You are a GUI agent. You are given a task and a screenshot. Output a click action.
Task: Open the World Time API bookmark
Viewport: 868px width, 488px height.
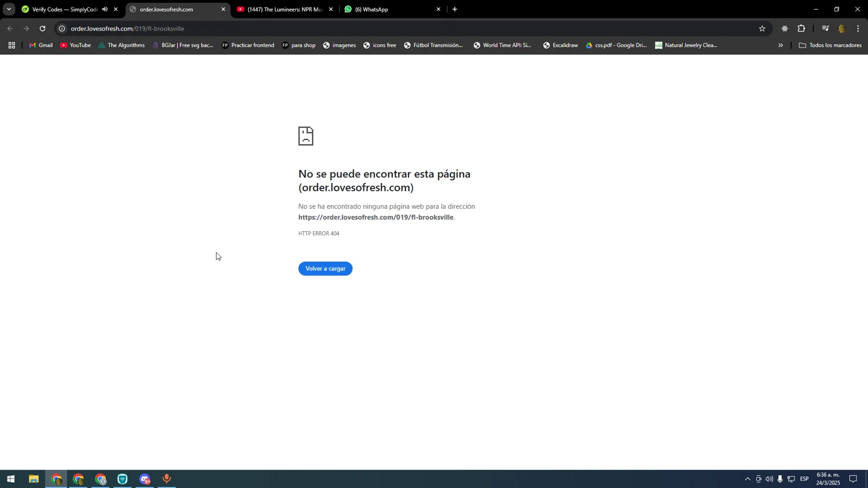[502, 45]
